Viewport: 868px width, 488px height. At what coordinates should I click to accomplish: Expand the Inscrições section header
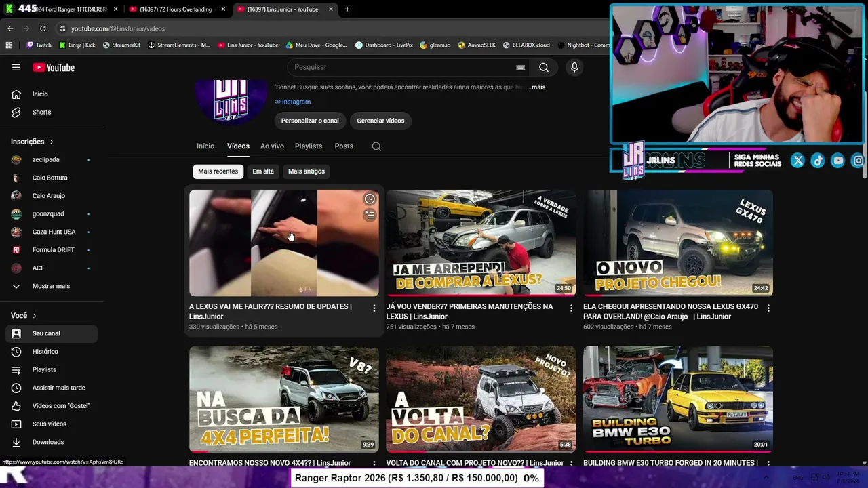33,142
